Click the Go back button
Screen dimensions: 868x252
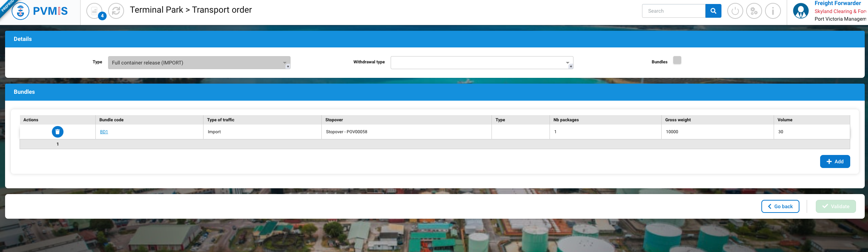780,206
